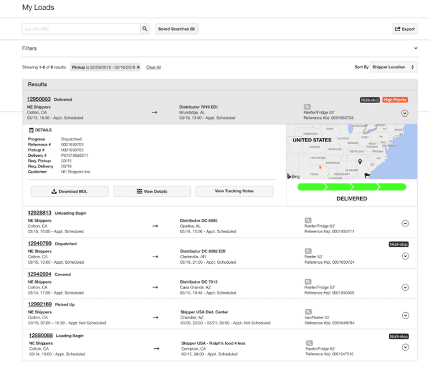Open View Tracking Notes
The height and width of the screenshot is (374, 430).
pyautogui.click(x=234, y=191)
